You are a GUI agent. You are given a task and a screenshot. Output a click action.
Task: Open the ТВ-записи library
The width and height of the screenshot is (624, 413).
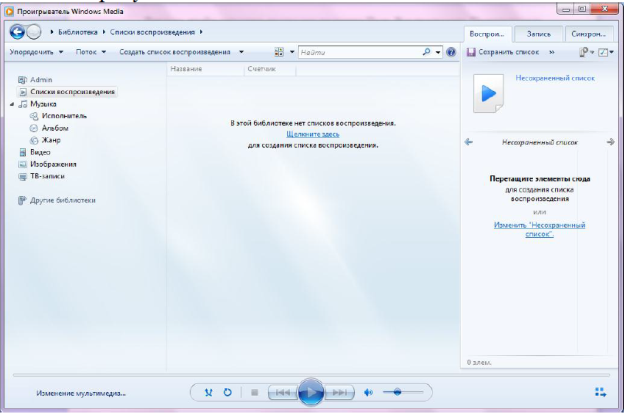coord(41,176)
